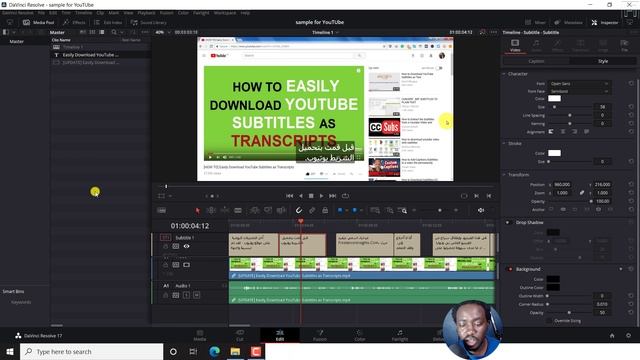This screenshot has height=360, width=640.
Task: Select the Easily Download YouTube subtitle item
Action: [x=91, y=55]
